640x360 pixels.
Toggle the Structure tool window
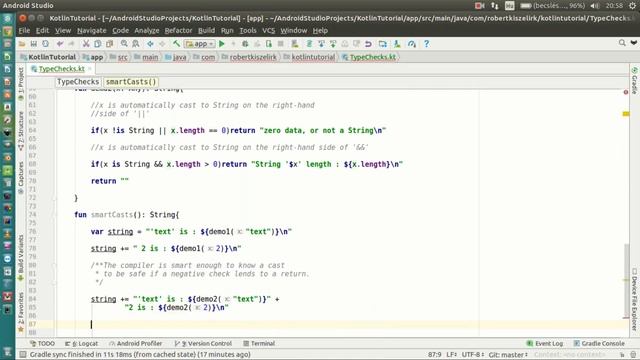tap(21, 131)
